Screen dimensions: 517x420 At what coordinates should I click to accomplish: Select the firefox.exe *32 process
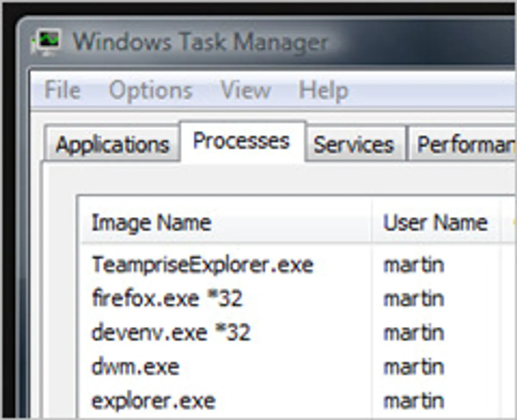point(167,299)
